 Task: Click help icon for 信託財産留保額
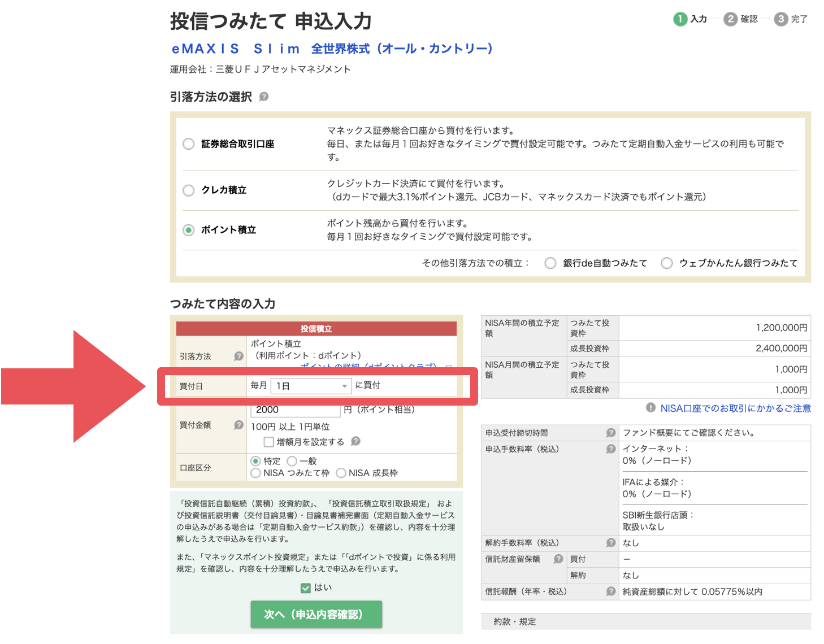click(x=558, y=559)
